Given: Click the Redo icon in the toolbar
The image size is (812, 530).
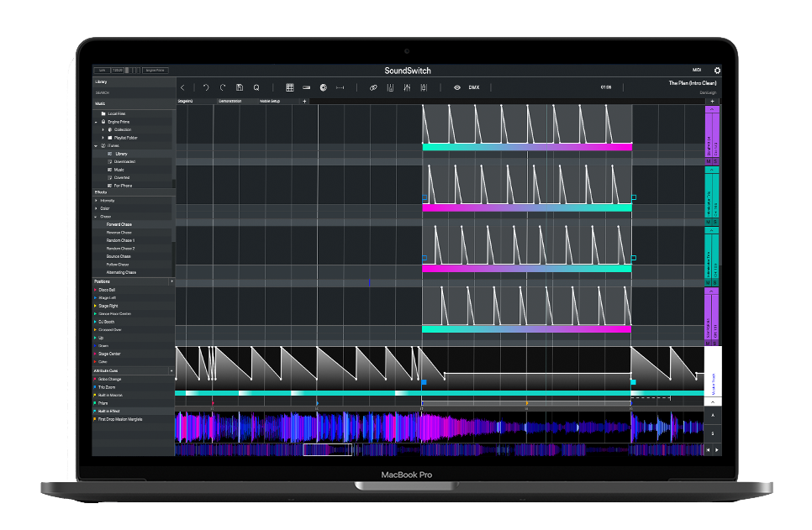Looking at the screenshot, I should (221, 87).
